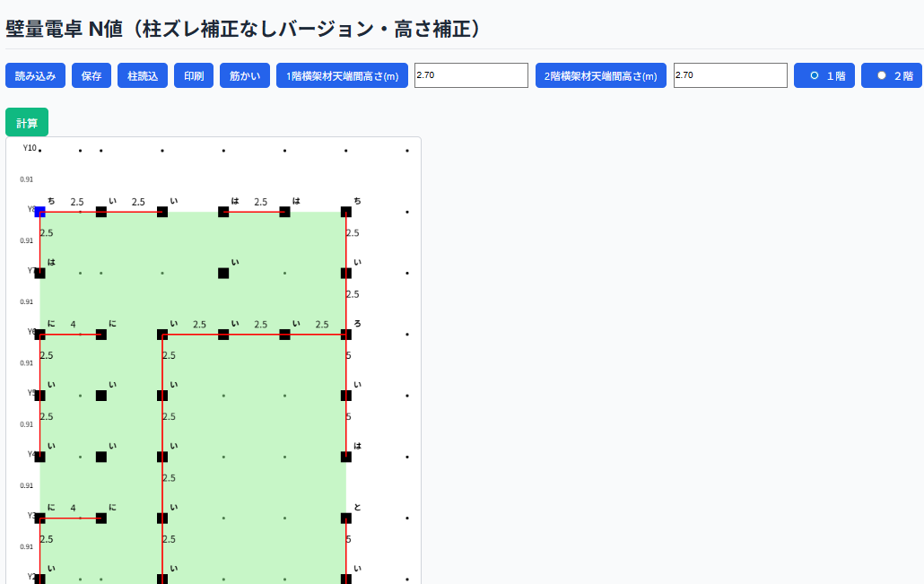Viewport: 924px width, 584px height.
Task: Click the left-edge は column on row Y7
Action: coord(39,273)
